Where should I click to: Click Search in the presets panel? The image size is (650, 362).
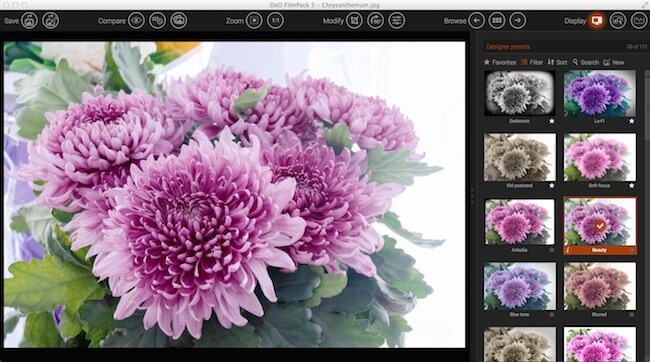[585, 62]
